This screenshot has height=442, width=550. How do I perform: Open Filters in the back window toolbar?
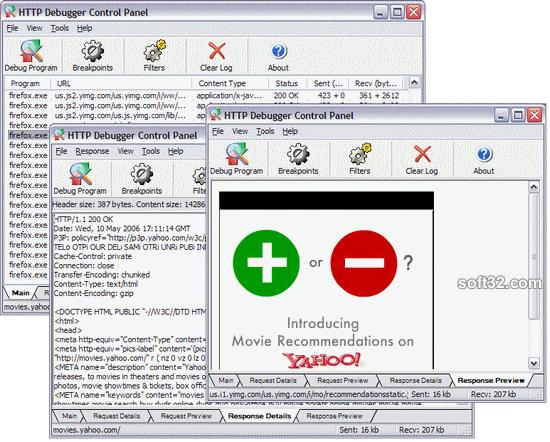click(154, 56)
